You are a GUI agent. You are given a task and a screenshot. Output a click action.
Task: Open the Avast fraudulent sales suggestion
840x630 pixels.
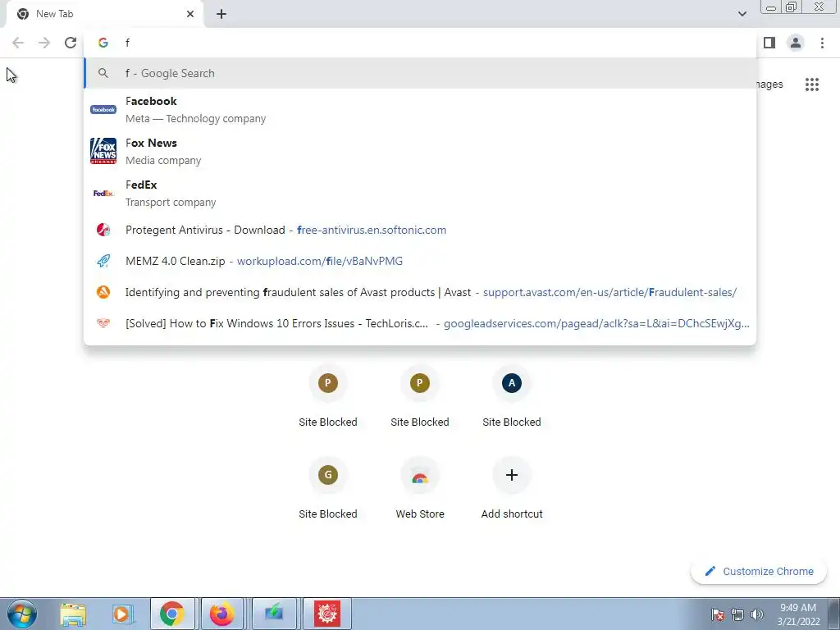click(x=420, y=292)
